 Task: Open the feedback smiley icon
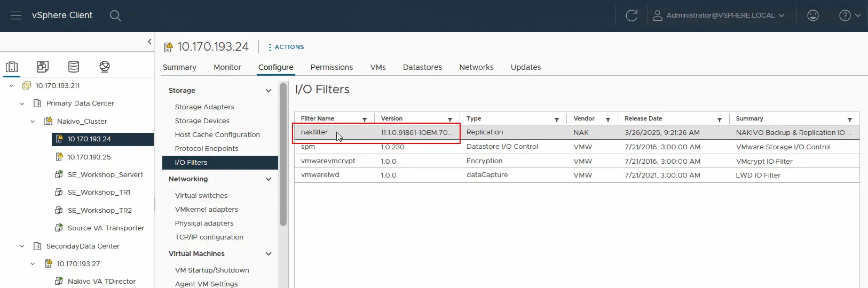(x=813, y=15)
